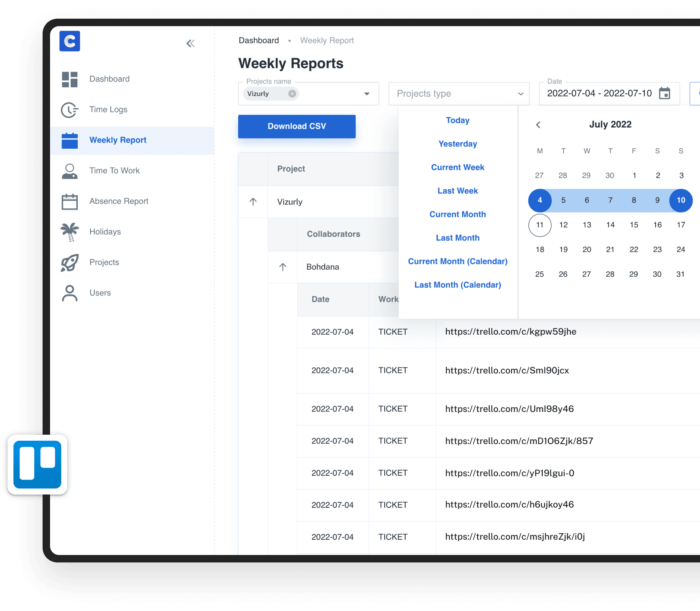This screenshot has height=611, width=700.
Task: Pick July 7 in the calendar
Action: (610, 201)
